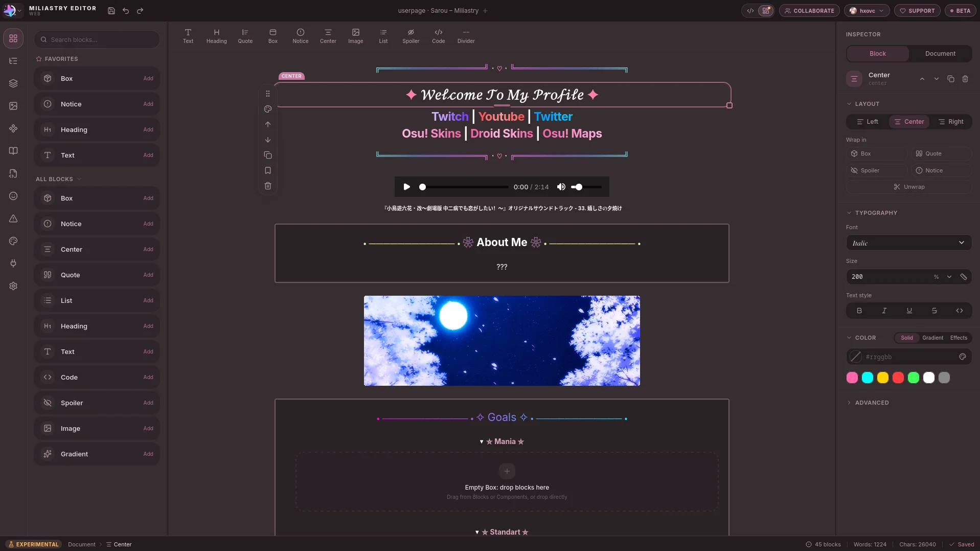Click the Collaborate button
Viewport: 980px width, 551px height.
click(809, 11)
